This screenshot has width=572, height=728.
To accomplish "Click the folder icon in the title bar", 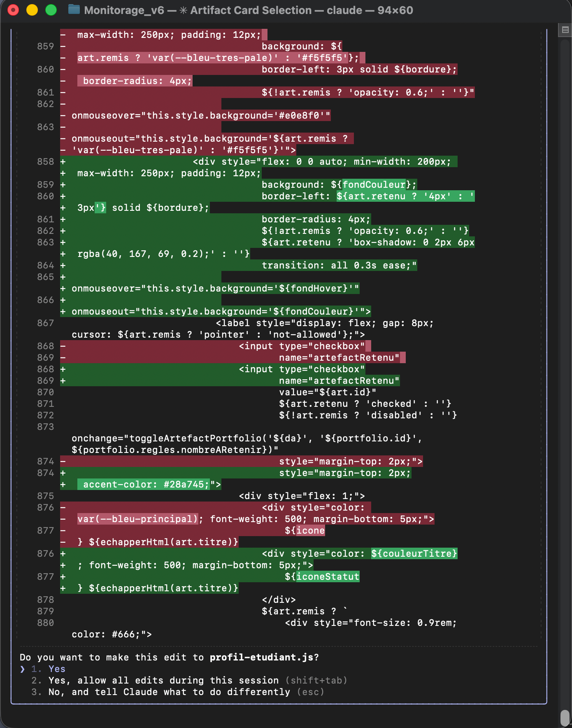I will coord(74,9).
